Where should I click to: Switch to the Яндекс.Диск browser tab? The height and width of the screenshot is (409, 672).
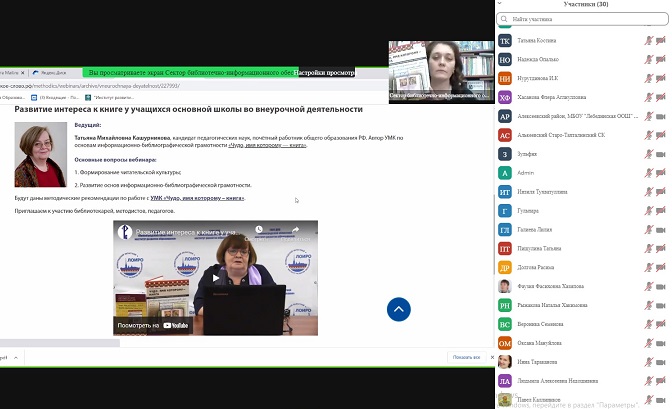[50, 73]
